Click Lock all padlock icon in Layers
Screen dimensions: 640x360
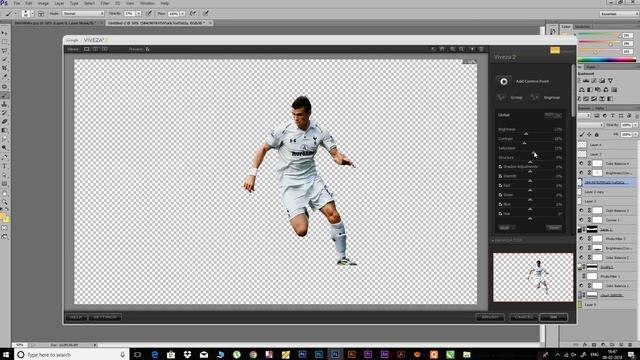596,134
